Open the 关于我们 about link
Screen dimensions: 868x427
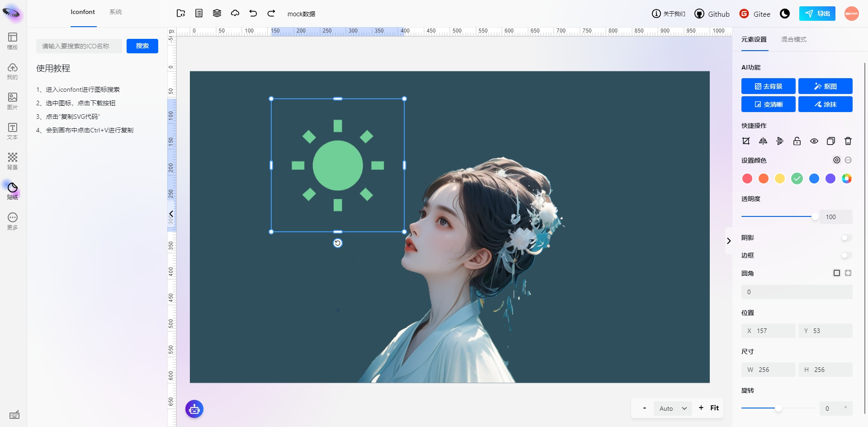point(669,14)
